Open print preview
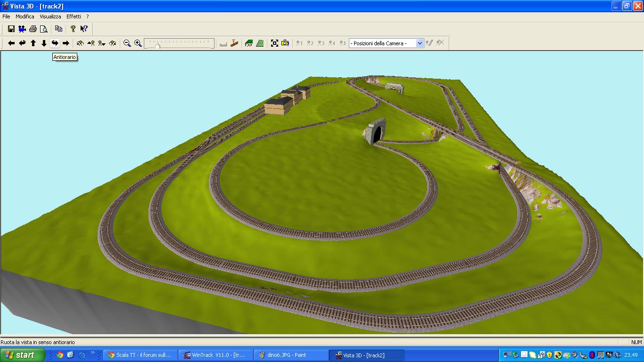The height and width of the screenshot is (362, 644). click(44, 29)
